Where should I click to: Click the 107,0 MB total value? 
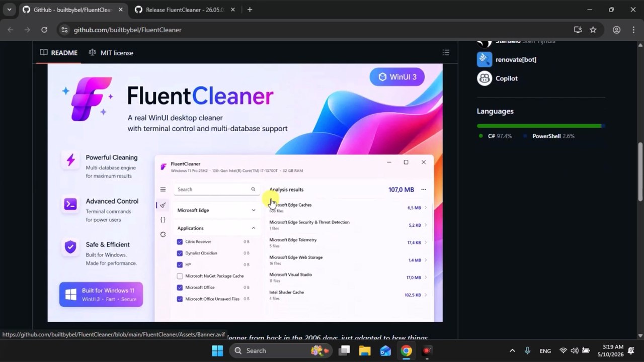coord(401,190)
